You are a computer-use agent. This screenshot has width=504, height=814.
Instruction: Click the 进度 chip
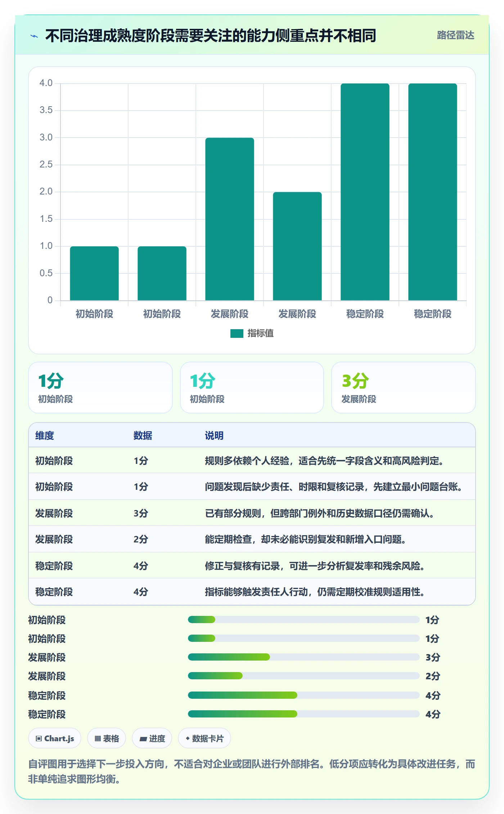(152, 738)
